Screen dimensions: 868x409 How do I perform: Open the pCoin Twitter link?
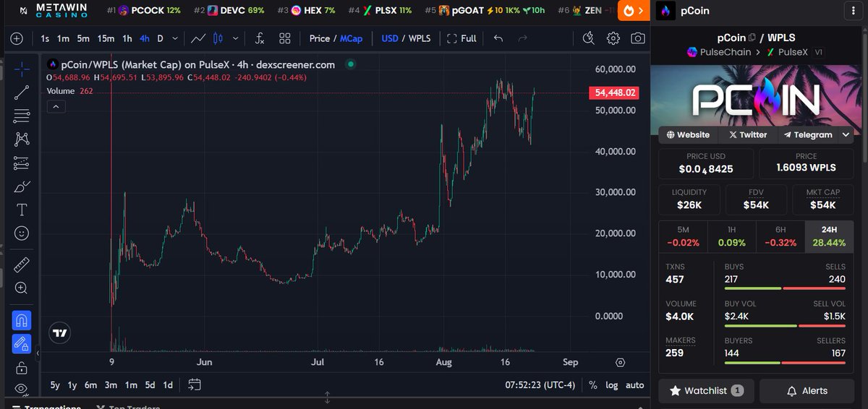click(x=747, y=134)
